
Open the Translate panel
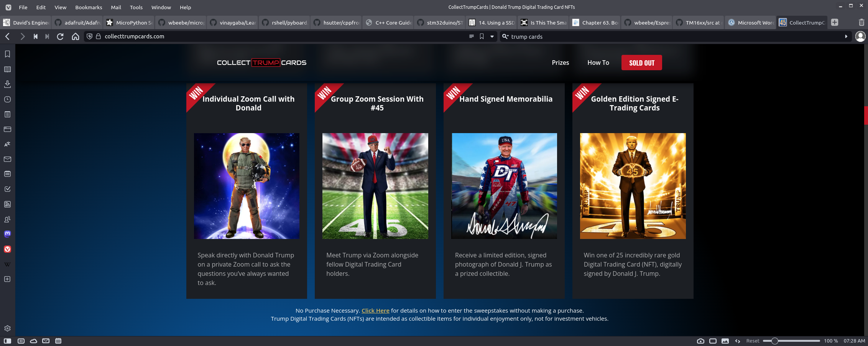coord(7,144)
